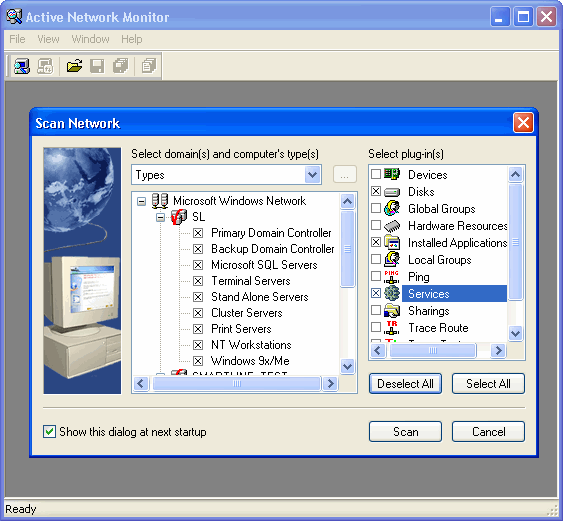Select the Cluster Servers tree item

click(x=247, y=313)
